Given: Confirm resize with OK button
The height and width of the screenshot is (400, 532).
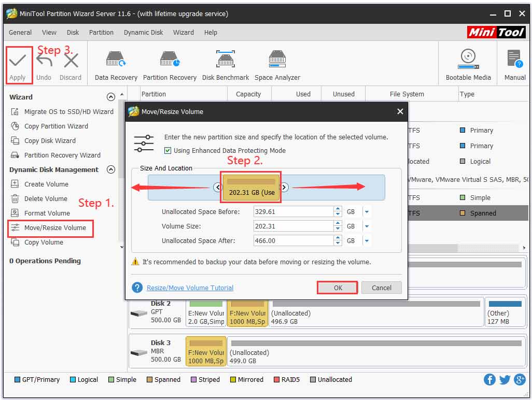Looking at the screenshot, I should [338, 288].
